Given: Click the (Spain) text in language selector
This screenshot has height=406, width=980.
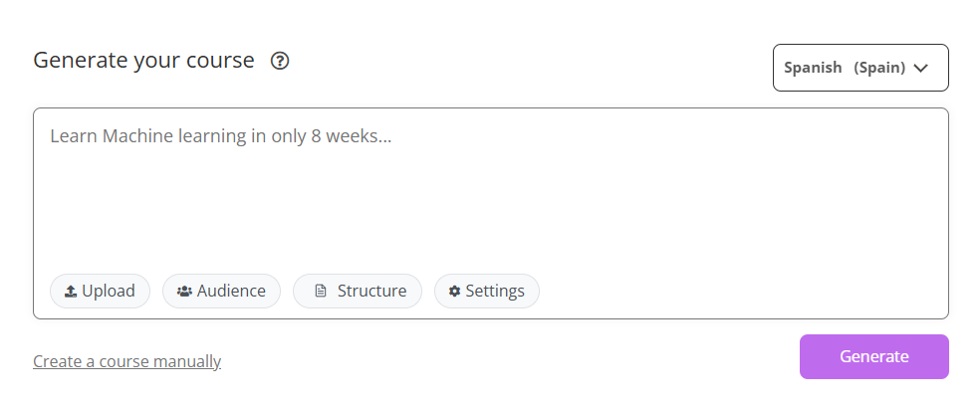Looking at the screenshot, I should click(879, 68).
